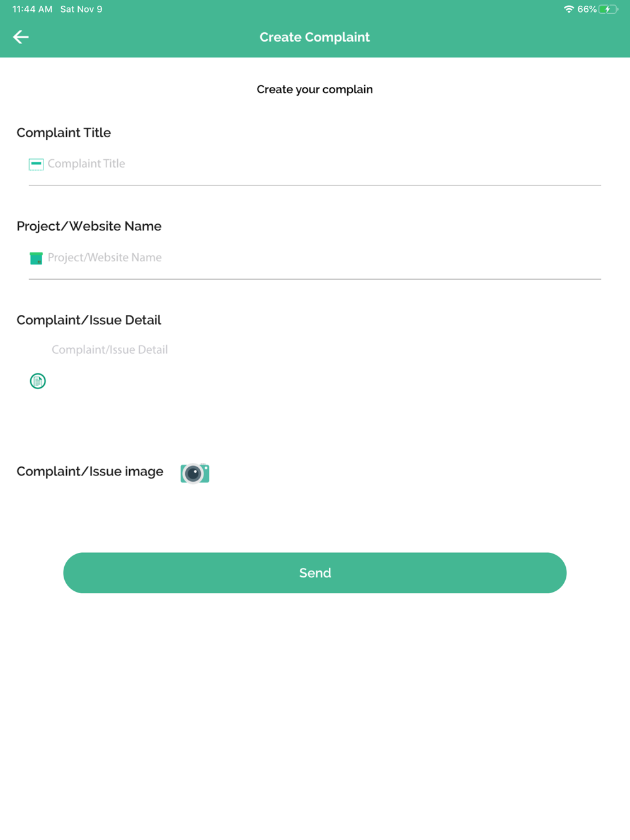Tap the charging battery icon

[608, 9]
